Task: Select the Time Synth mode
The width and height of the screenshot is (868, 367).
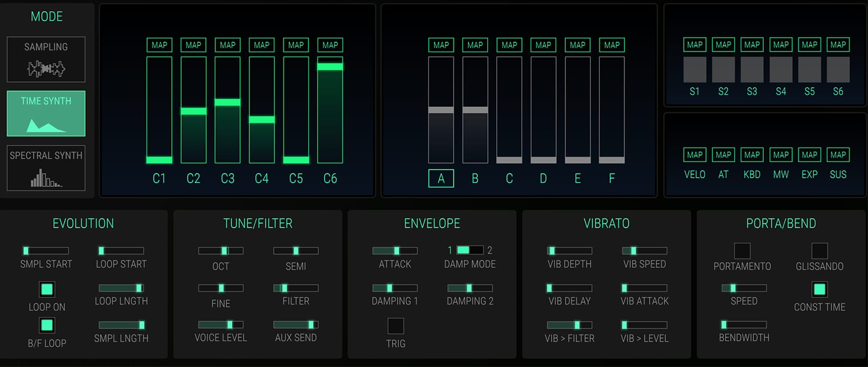Action: coord(46,113)
